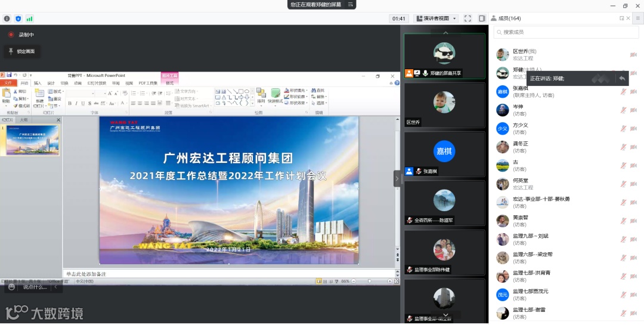Screen dimensions: 644x325
Task: Toggle the side panel layout icon
Action: click(x=482, y=18)
